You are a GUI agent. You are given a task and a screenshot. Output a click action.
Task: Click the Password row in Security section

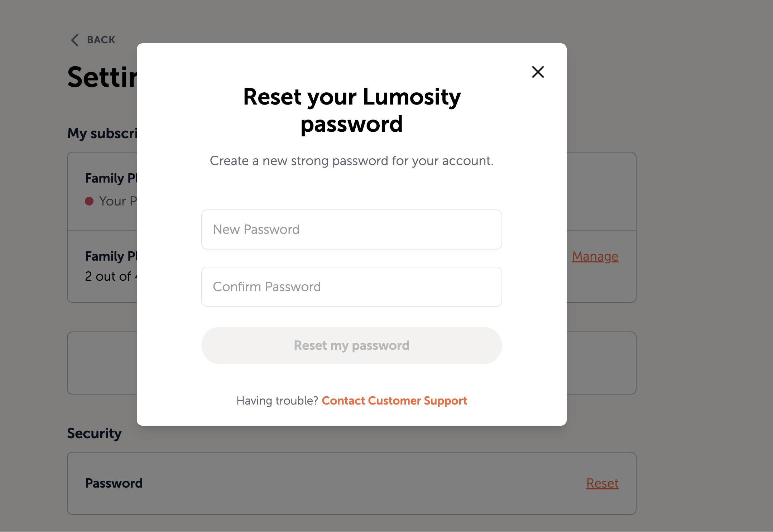click(x=114, y=483)
